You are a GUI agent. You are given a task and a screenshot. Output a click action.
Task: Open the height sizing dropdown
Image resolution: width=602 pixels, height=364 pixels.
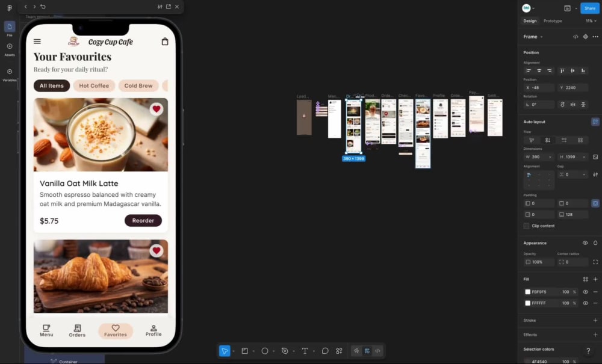[x=584, y=157]
